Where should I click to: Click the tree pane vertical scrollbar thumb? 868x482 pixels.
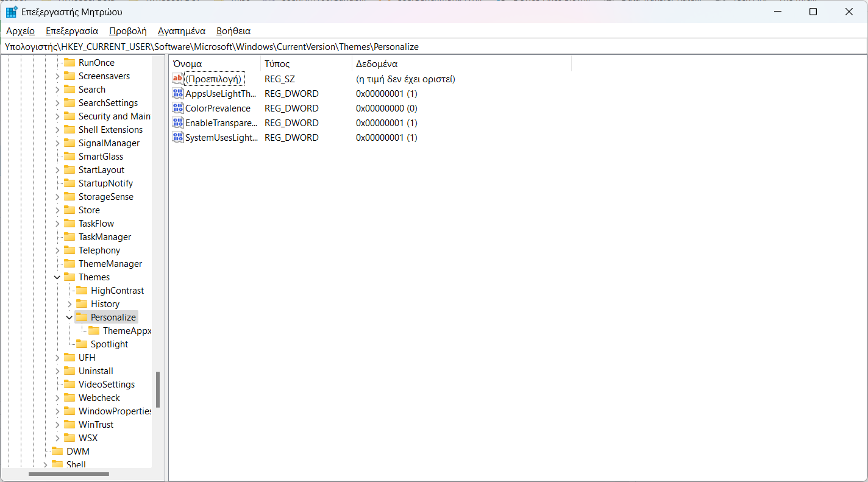pyautogui.click(x=158, y=390)
